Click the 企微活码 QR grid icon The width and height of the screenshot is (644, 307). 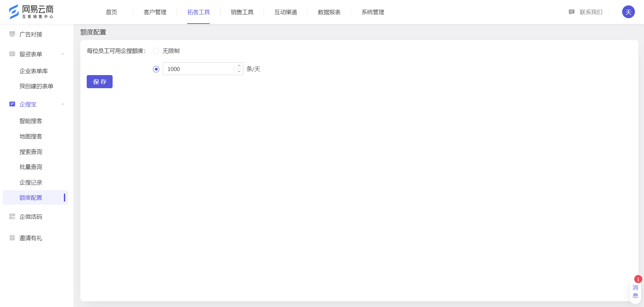click(x=12, y=216)
